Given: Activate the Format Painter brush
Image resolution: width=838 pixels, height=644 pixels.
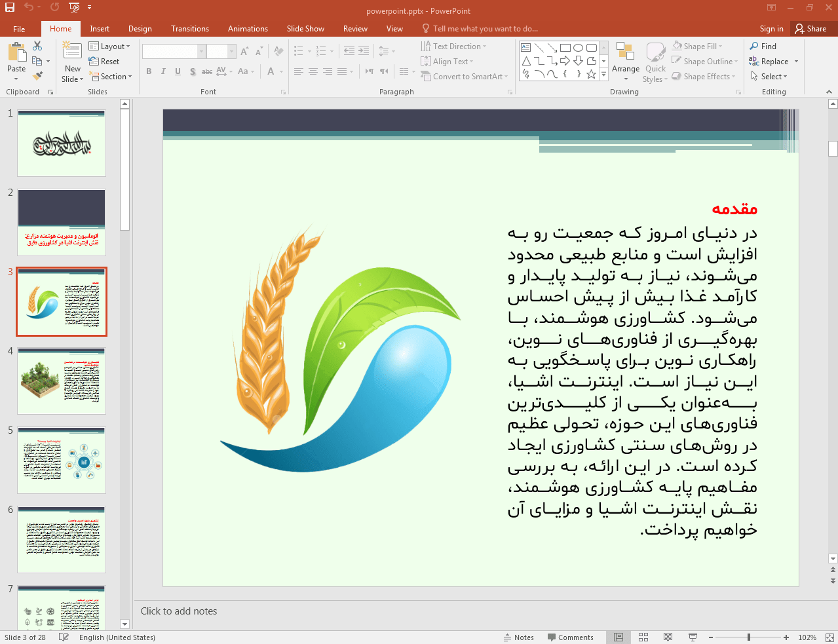Looking at the screenshot, I should click(x=37, y=76).
